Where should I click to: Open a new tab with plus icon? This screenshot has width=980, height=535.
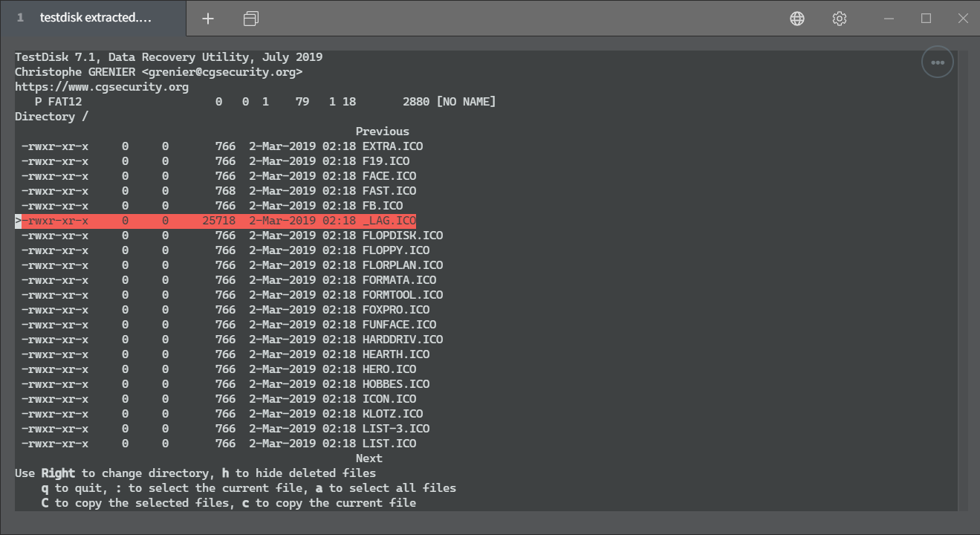click(x=208, y=19)
